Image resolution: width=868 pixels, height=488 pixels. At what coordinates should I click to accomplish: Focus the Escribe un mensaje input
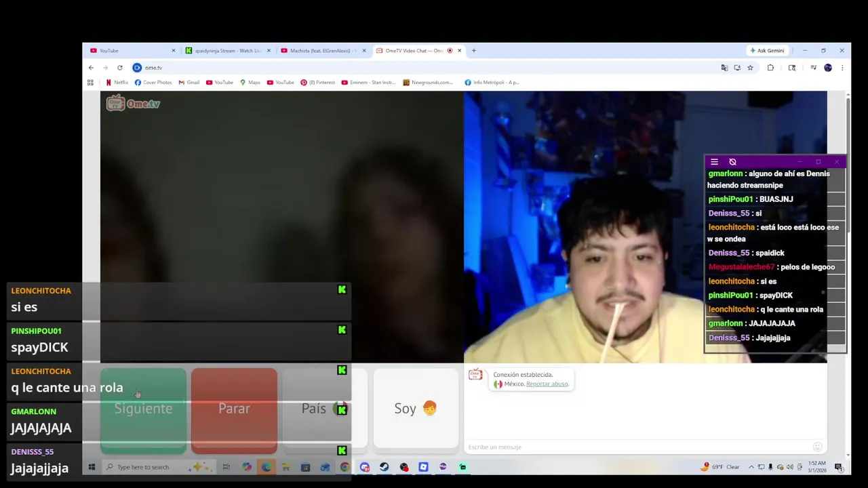coord(637,447)
